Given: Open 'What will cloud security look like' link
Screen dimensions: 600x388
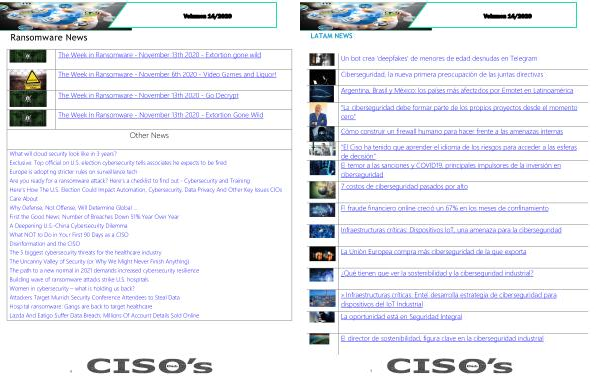Looking at the screenshot, I should (x=63, y=154).
